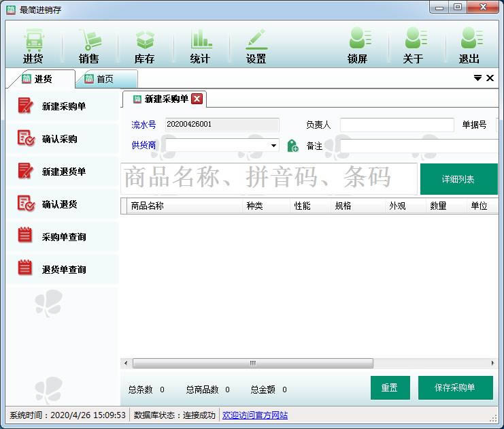
Task: Open the 关于 about icon
Action: (x=414, y=46)
